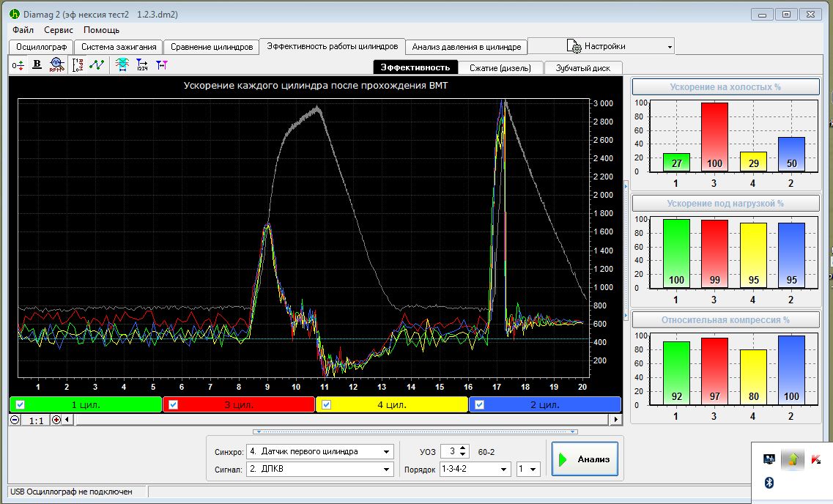Uncheck the 2 цил. checkbox
This screenshot has height=504, width=833.
point(479,404)
